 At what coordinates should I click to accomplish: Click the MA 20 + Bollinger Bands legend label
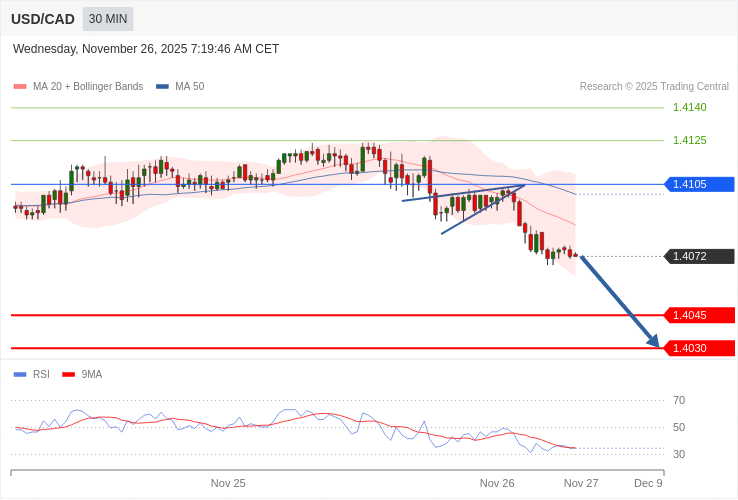point(88,87)
